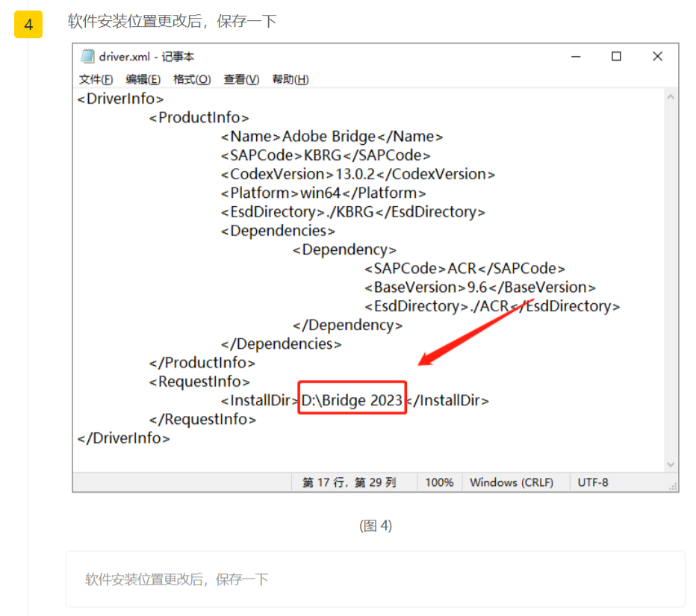Click the </RequestInfo> closing tag line
The image size is (696, 616).
202,420
